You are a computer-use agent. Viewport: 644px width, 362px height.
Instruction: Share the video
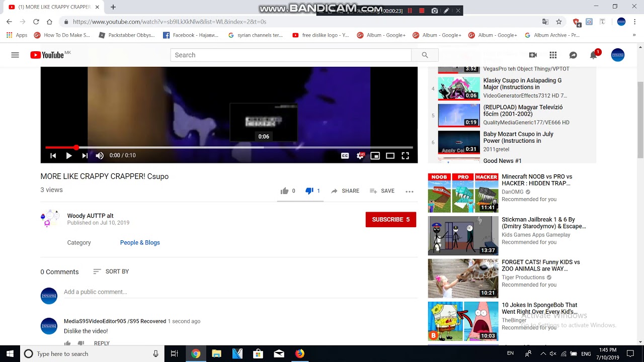345,191
